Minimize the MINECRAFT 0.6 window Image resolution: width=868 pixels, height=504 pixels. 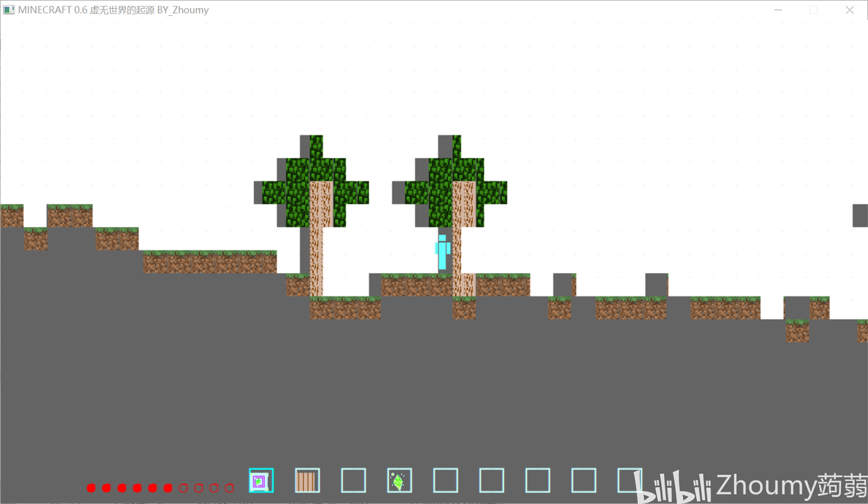pyautogui.click(x=778, y=10)
